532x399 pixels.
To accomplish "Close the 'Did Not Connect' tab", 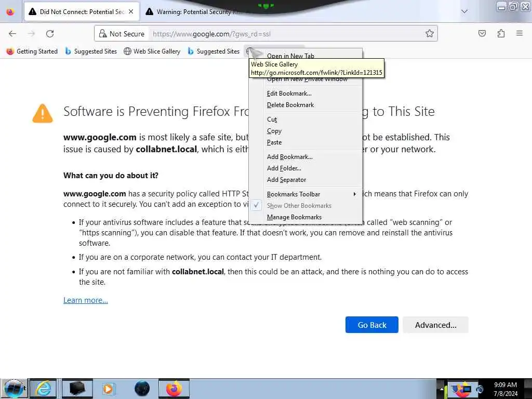I will (131, 12).
